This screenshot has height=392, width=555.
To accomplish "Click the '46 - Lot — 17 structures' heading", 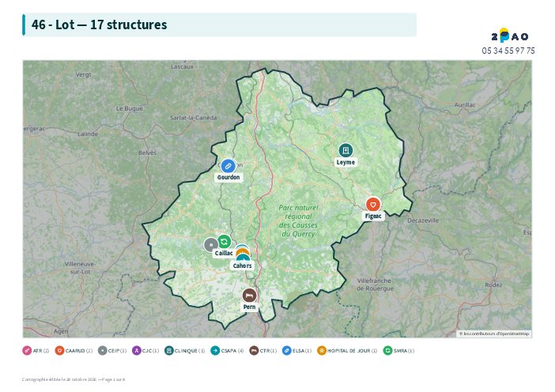I will pos(99,24).
